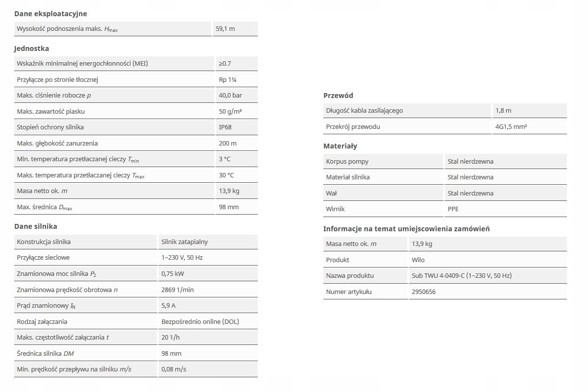Select the PPE impeller material value

pyautogui.click(x=453, y=209)
